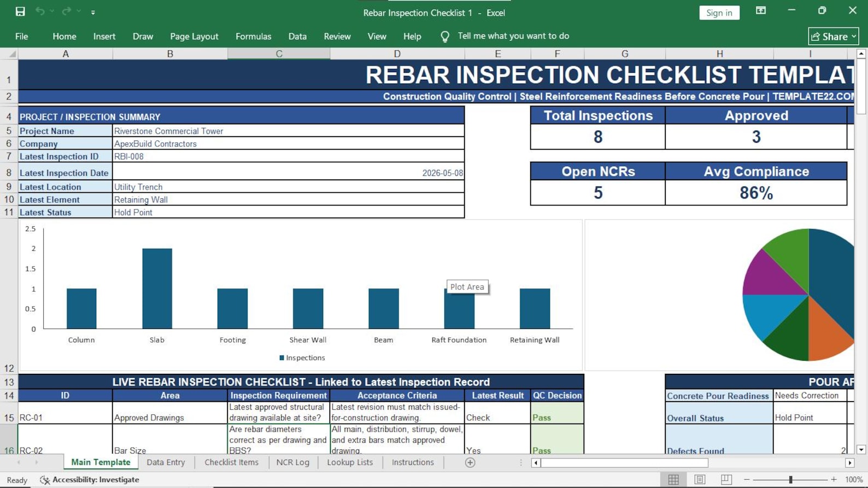Click the New Sheet plus icon
Viewport: 868px width, 488px height.
coord(470,463)
